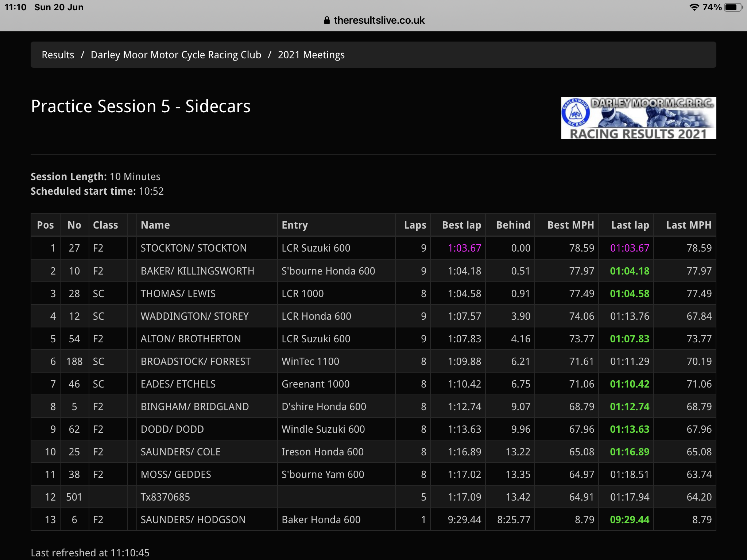
Task: Tap the padlock icon in address bar
Action: (327, 20)
